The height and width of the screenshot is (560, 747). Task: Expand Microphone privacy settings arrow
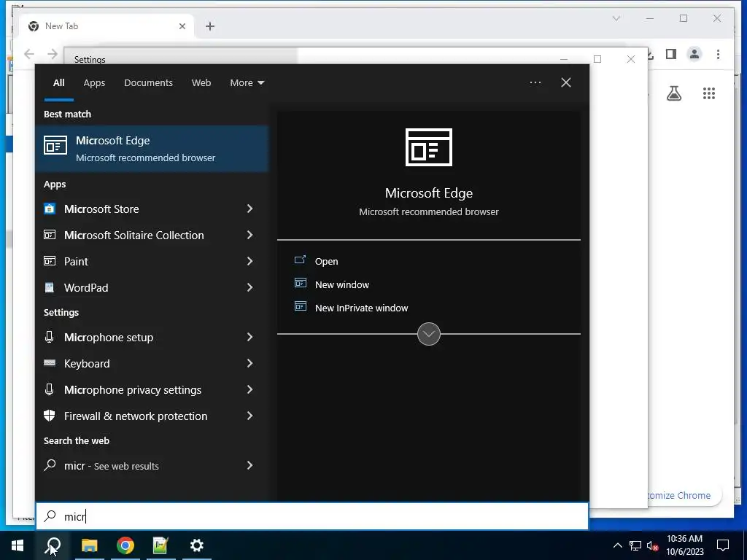[x=249, y=389]
